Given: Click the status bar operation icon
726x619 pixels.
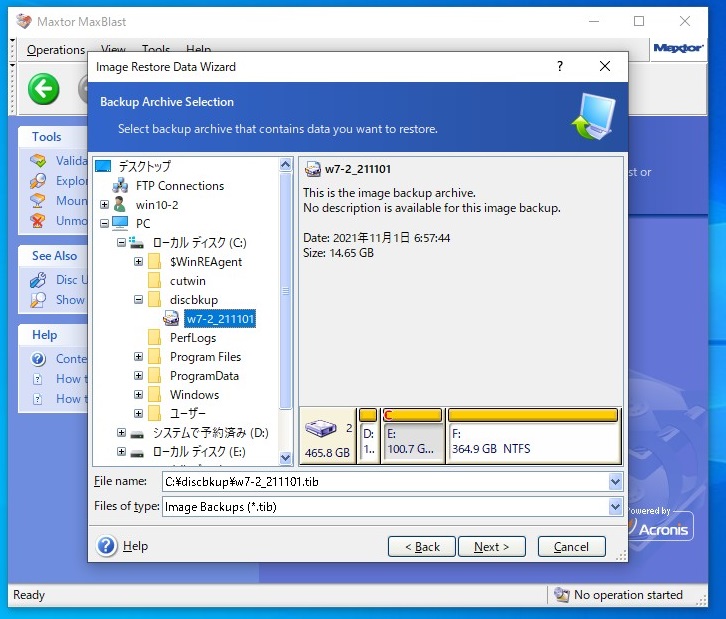Looking at the screenshot, I should [561, 594].
